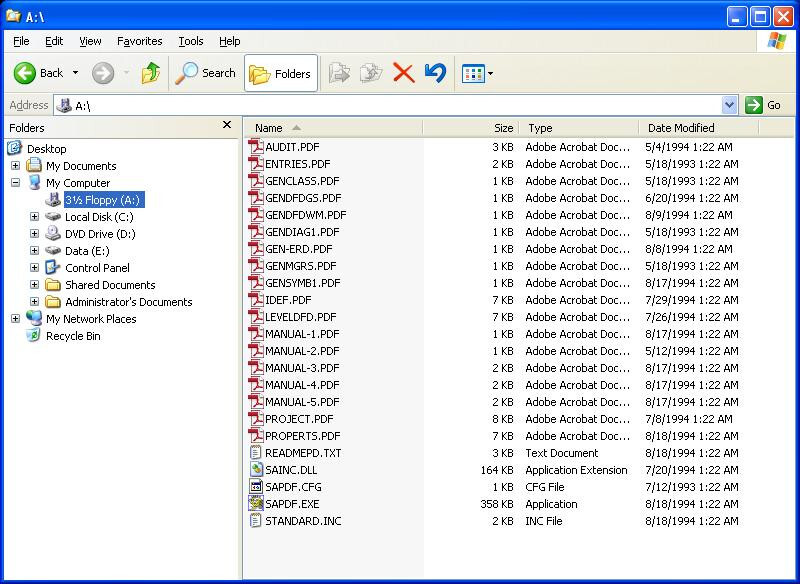This screenshot has height=584, width=800.
Task: Collapse the My Computer node
Action: [x=14, y=182]
